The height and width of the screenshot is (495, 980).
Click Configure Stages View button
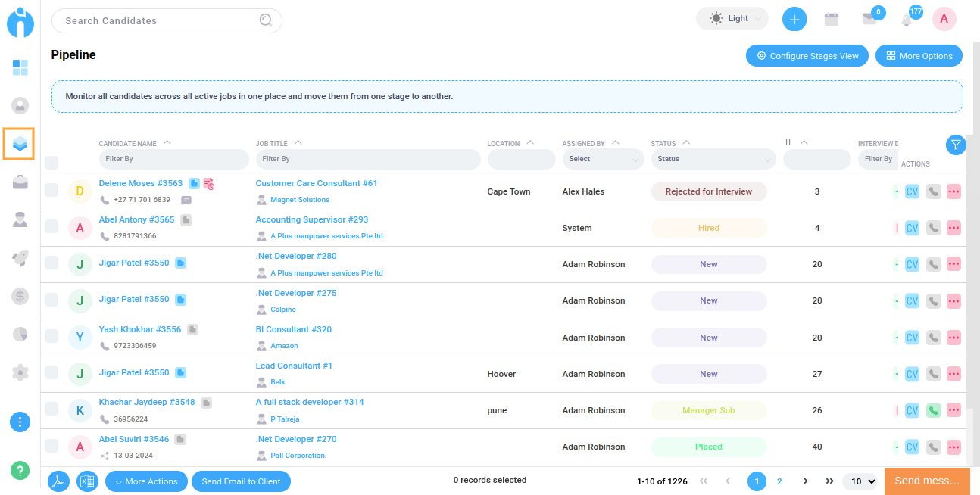pos(807,56)
